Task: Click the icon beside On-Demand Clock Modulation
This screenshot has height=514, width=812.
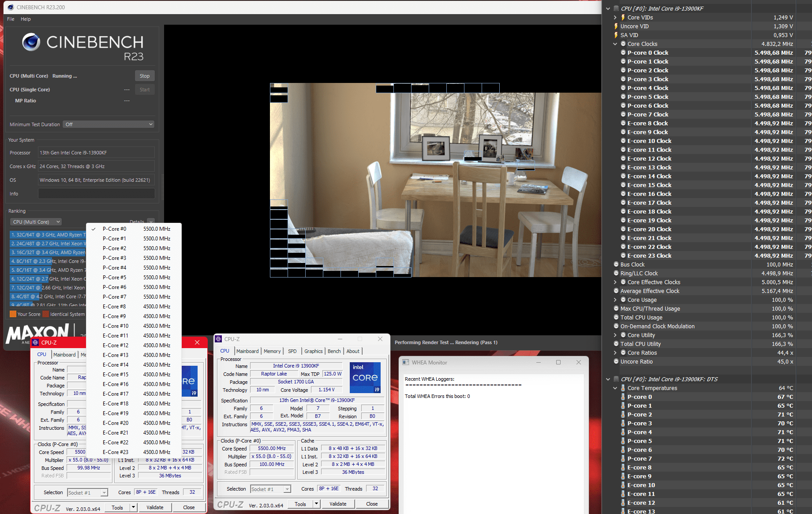Action: (x=616, y=326)
